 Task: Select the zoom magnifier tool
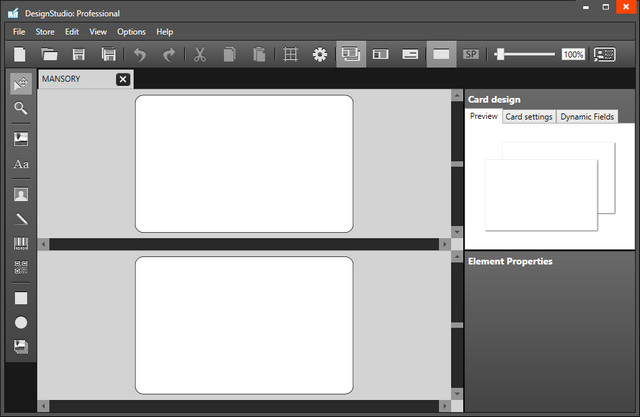tap(20, 108)
